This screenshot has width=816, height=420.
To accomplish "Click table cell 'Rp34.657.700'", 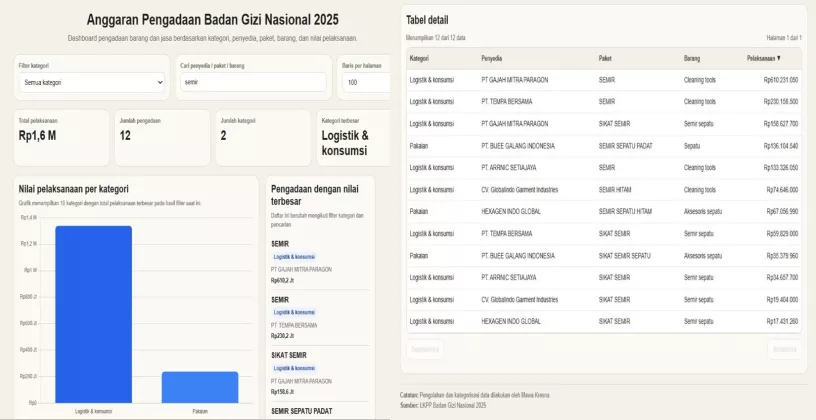I will (x=782, y=277).
